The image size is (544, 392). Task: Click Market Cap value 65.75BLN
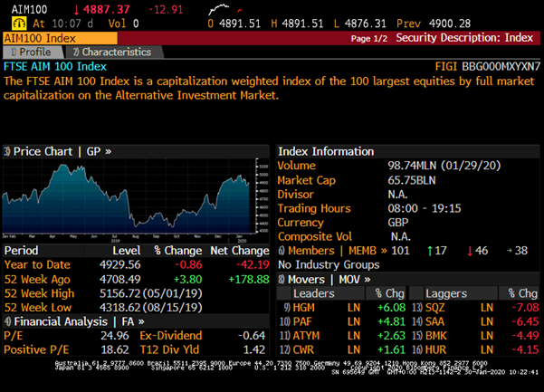coord(412,180)
